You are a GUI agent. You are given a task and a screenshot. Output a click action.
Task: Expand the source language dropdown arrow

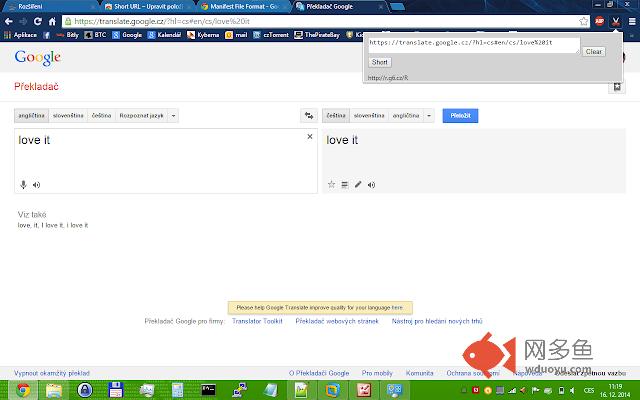173,116
